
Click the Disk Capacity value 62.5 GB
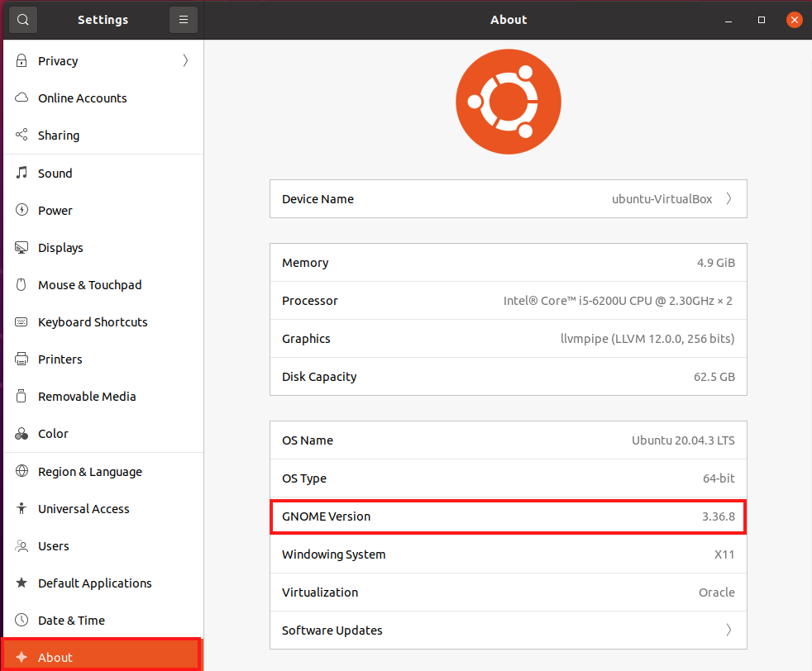(714, 377)
